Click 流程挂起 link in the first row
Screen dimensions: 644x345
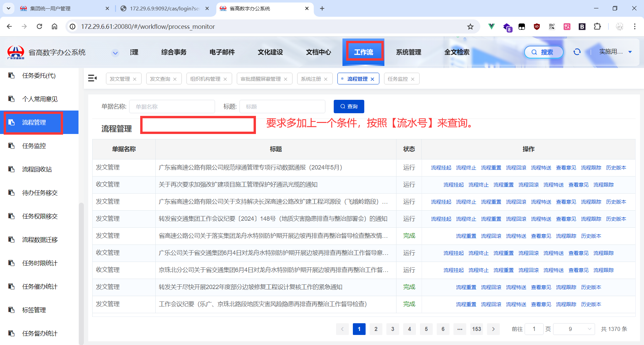tap(441, 167)
